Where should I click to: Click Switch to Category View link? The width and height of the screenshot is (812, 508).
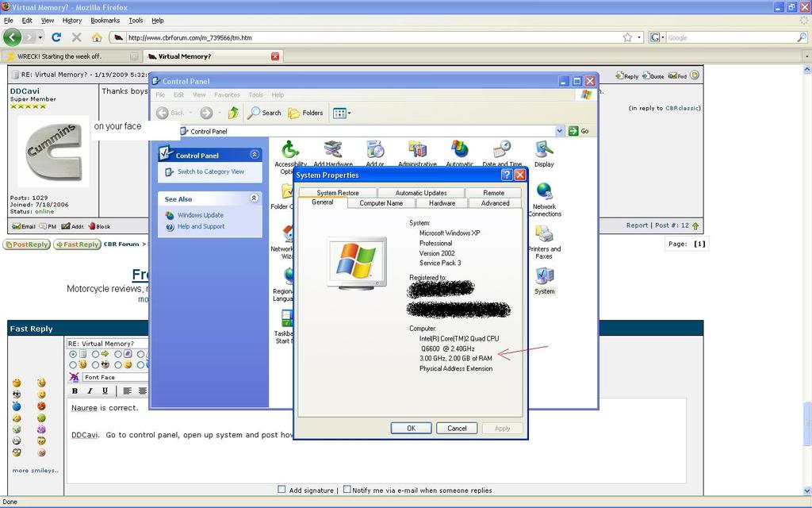[210, 171]
